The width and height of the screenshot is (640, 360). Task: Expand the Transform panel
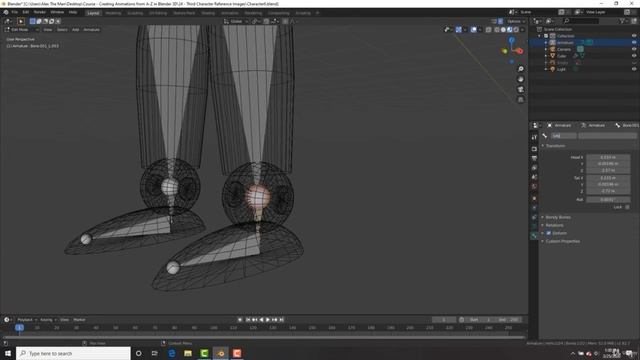click(x=555, y=146)
